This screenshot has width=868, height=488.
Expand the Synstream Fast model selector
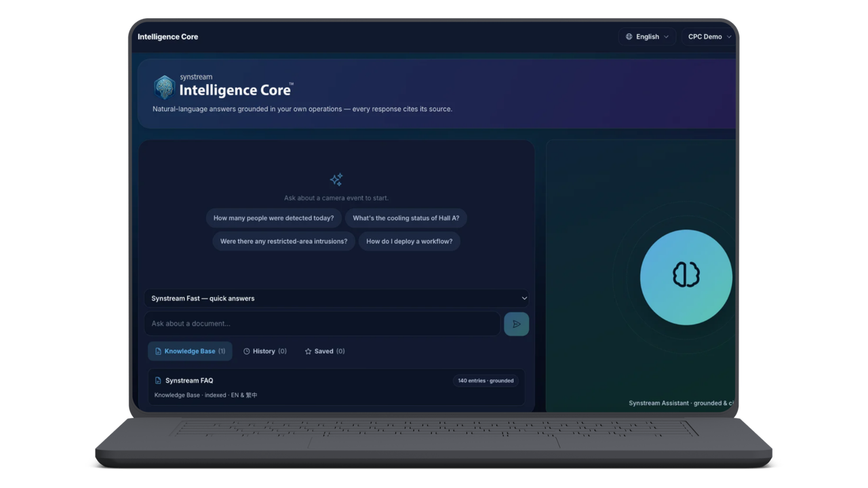point(336,298)
